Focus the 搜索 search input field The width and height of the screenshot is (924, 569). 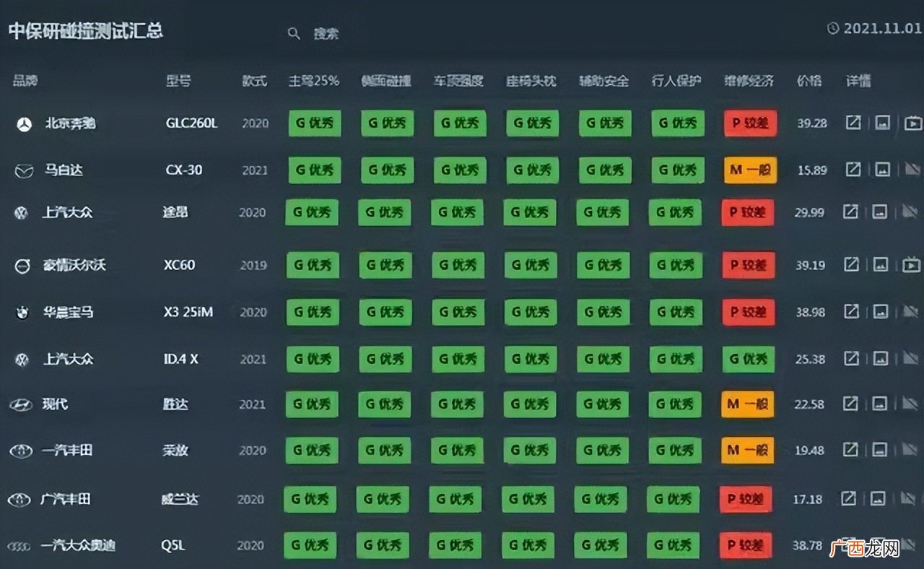point(326,33)
